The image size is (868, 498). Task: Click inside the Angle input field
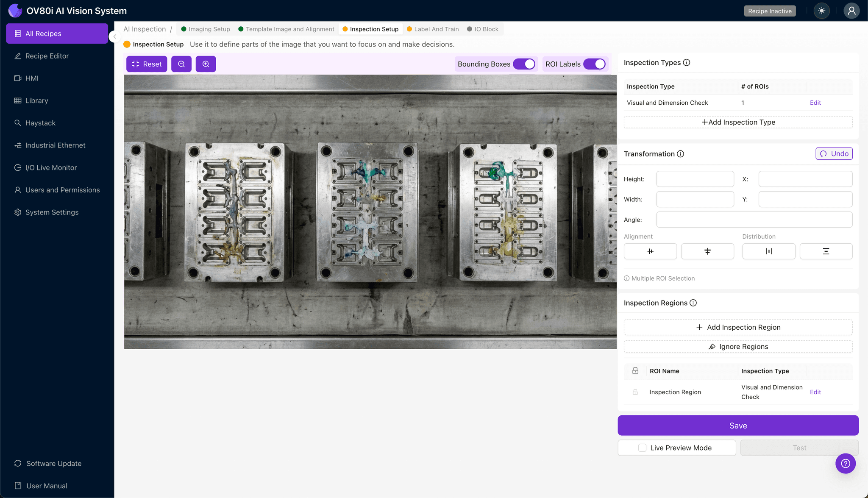(x=754, y=220)
